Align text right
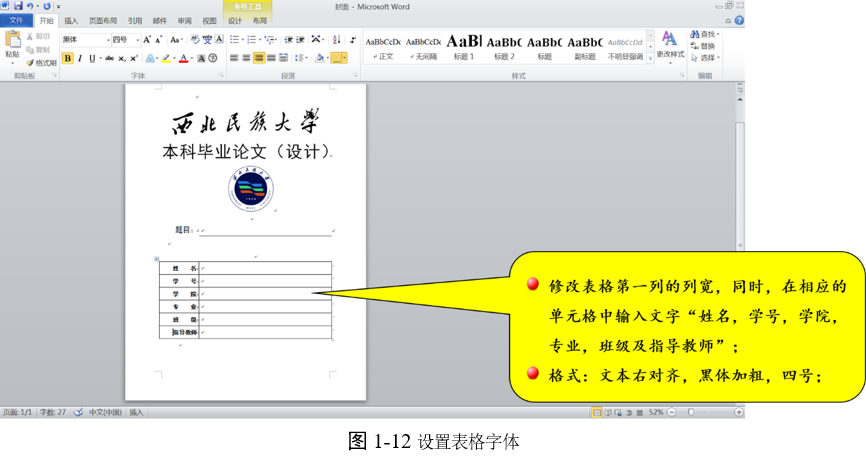Image resolution: width=866 pixels, height=466 pixels. pos(258,58)
